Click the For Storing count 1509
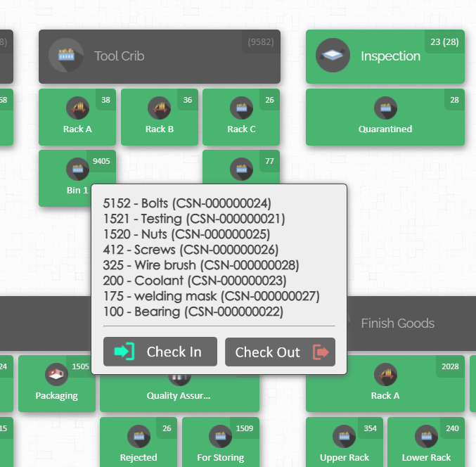Viewport: 476px width, 467px height. click(x=245, y=428)
